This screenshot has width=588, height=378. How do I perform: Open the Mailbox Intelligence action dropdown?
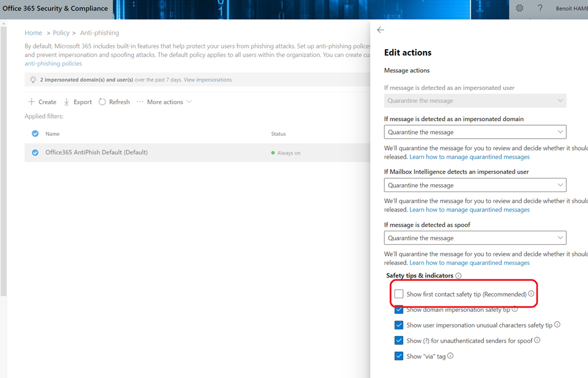point(475,185)
